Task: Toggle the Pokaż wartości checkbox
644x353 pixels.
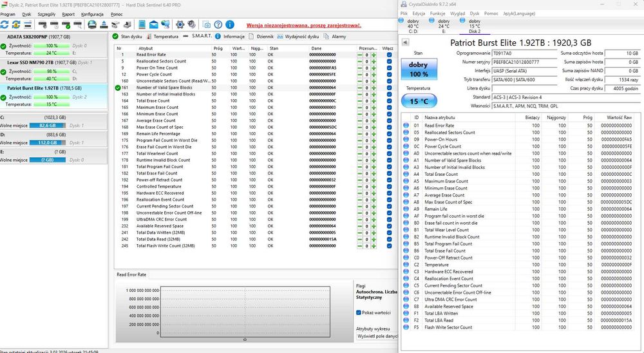Action: pos(359,312)
